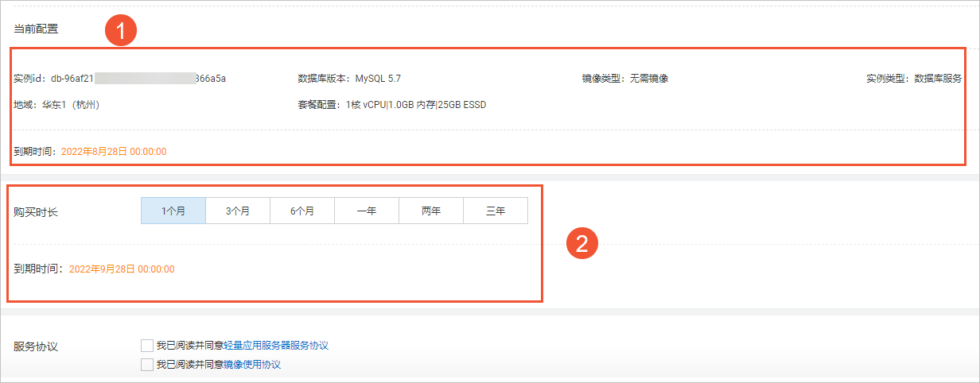Click the current expiry date 2022年8月28日

click(x=112, y=151)
